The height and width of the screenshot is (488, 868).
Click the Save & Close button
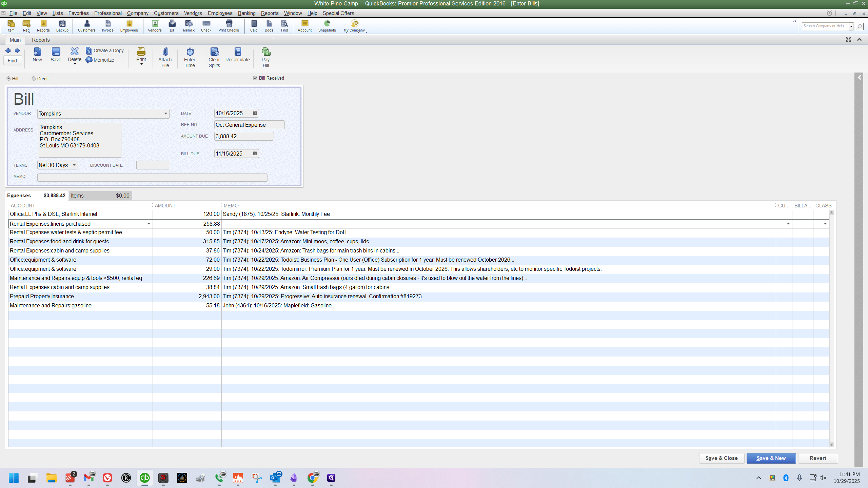coord(722,458)
